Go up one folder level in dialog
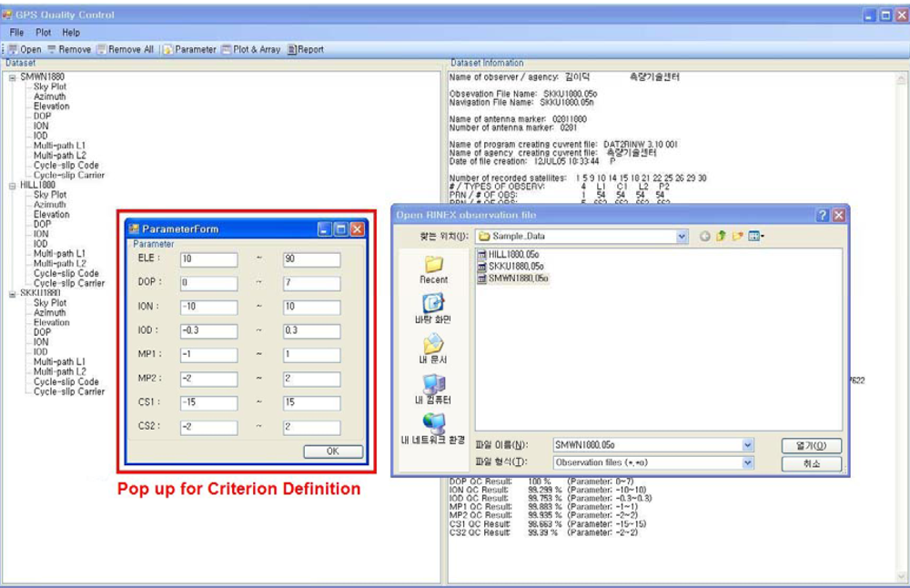This screenshot has width=910, height=588. [x=721, y=237]
